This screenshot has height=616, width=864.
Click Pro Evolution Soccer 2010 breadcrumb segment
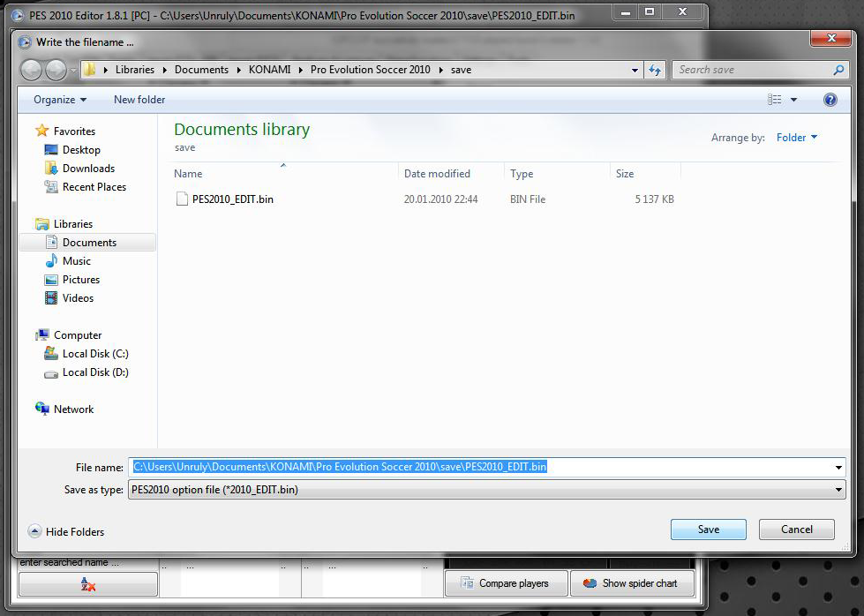(371, 70)
